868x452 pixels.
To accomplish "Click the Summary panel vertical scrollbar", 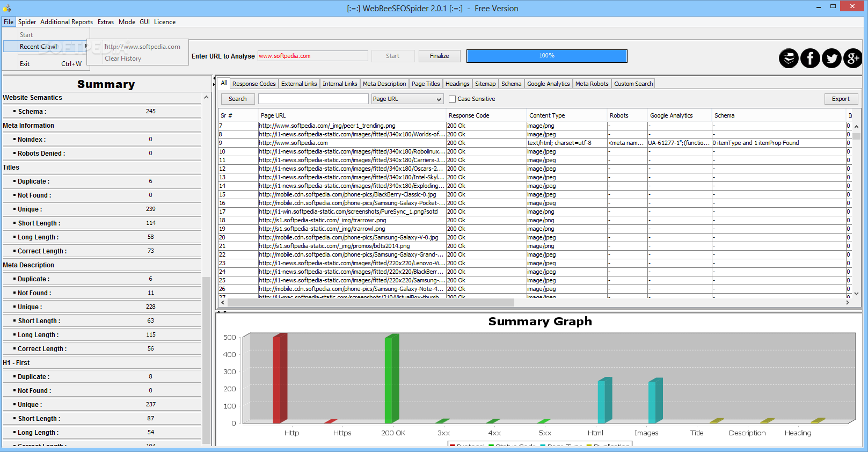I will pyautogui.click(x=207, y=360).
